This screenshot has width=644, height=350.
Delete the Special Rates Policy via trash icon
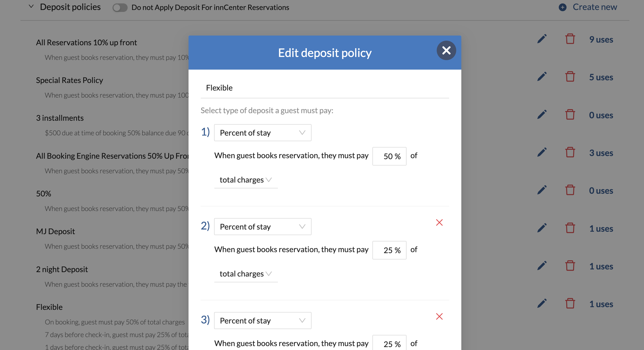tap(570, 77)
